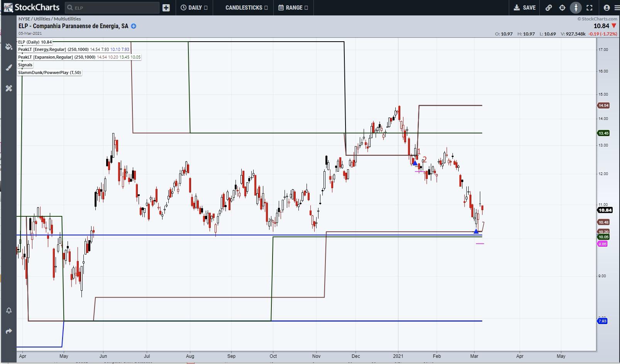The width and height of the screenshot is (620, 364).
Task: Open the pencil and ruler annotation tools
Action: click(9, 88)
